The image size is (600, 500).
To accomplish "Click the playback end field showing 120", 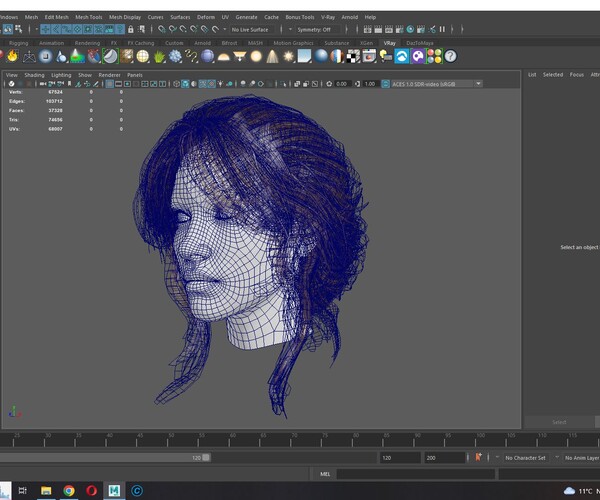I will click(x=400, y=458).
